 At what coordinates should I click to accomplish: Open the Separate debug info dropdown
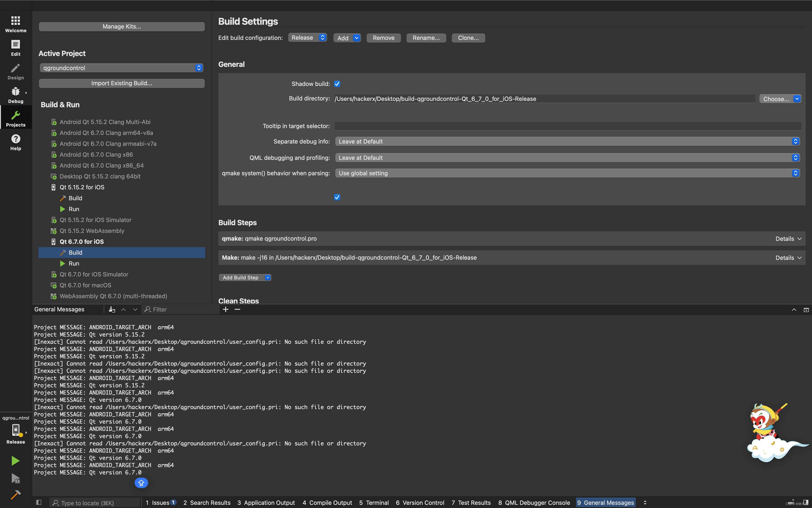tap(567, 142)
